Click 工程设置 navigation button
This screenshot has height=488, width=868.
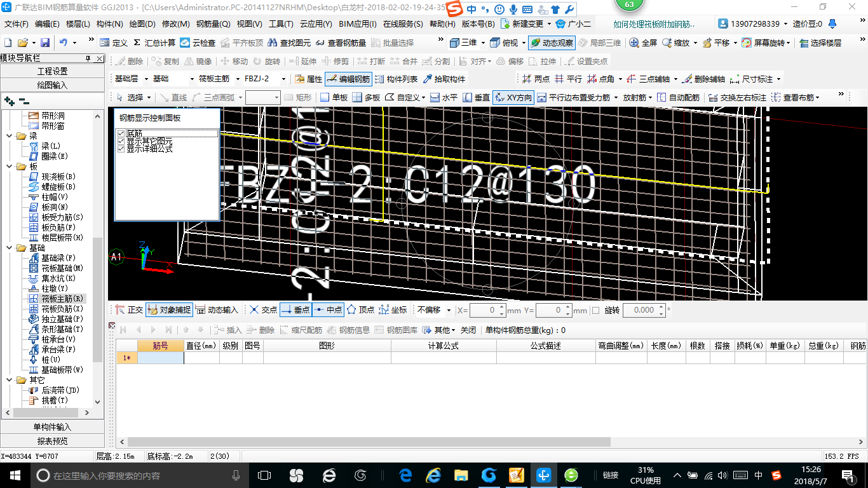pos(52,71)
